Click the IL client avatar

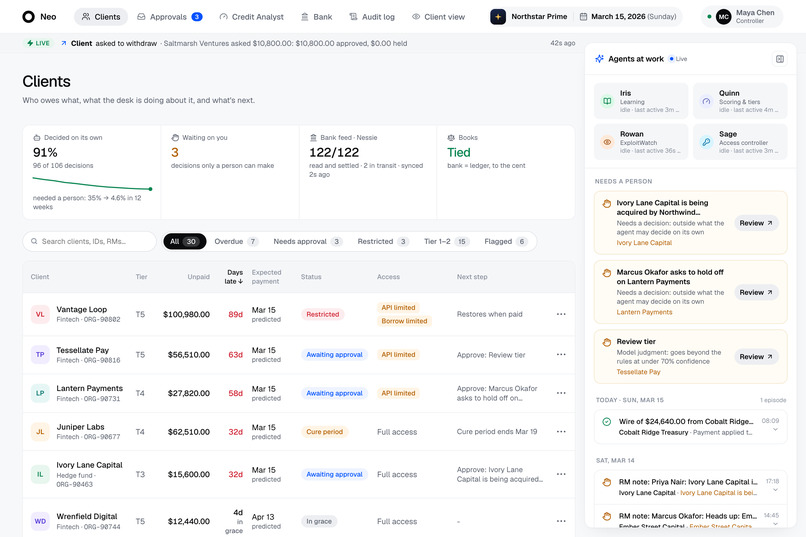(x=40, y=474)
